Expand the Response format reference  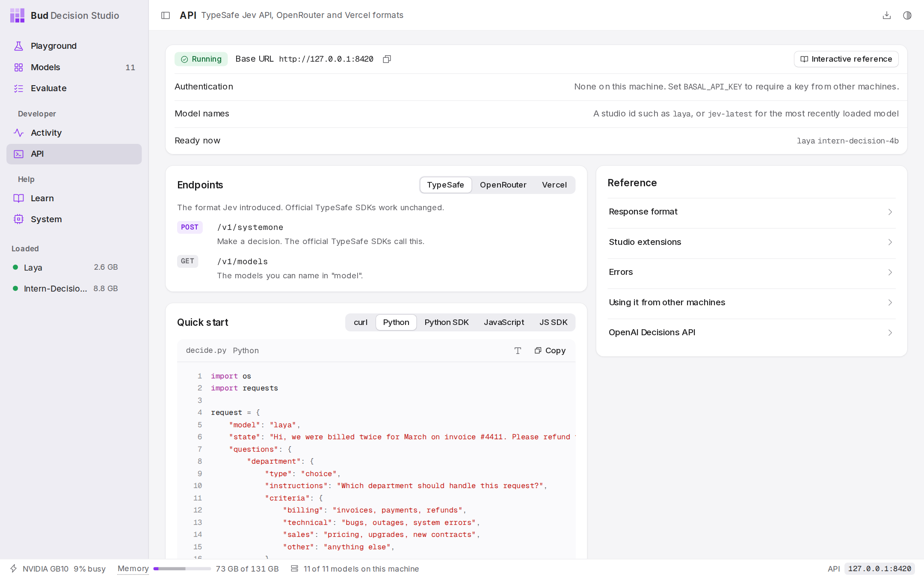751,212
